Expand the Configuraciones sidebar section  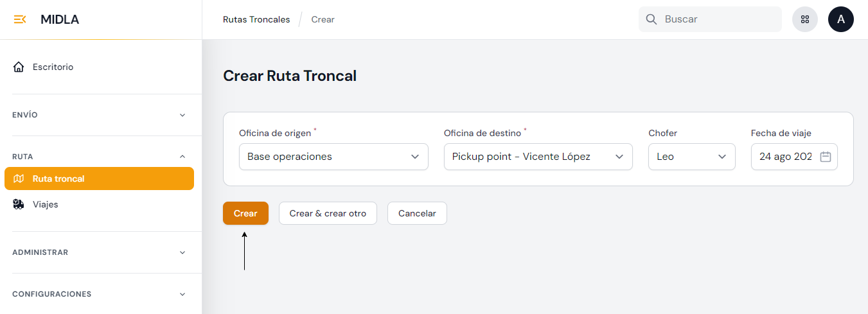tap(182, 294)
